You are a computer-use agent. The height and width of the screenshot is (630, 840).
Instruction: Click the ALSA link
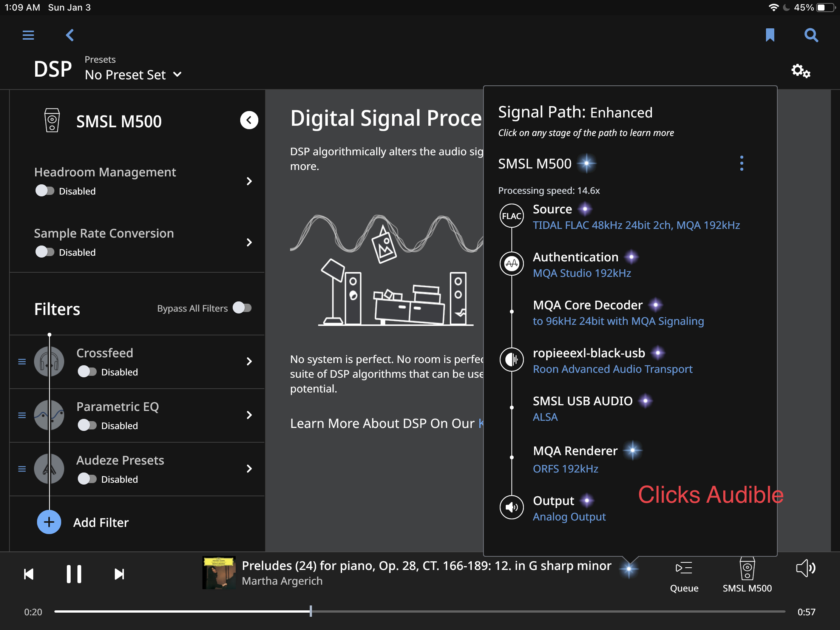545,417
